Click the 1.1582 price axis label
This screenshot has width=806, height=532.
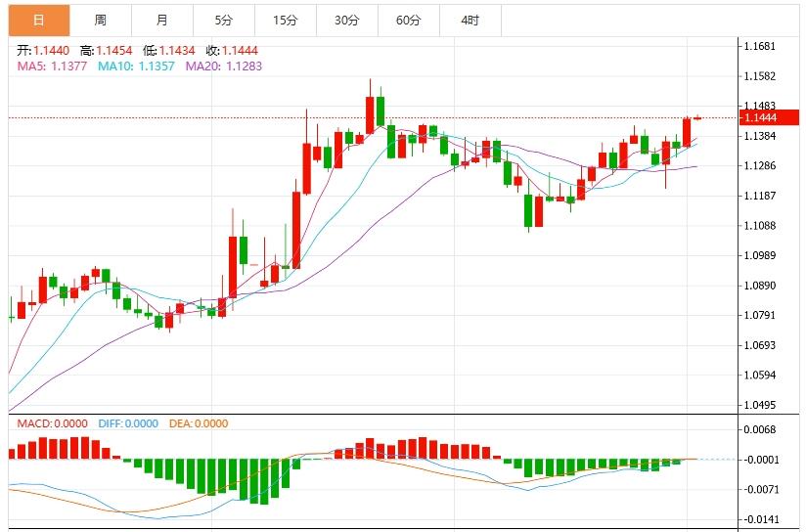(760, 76)
